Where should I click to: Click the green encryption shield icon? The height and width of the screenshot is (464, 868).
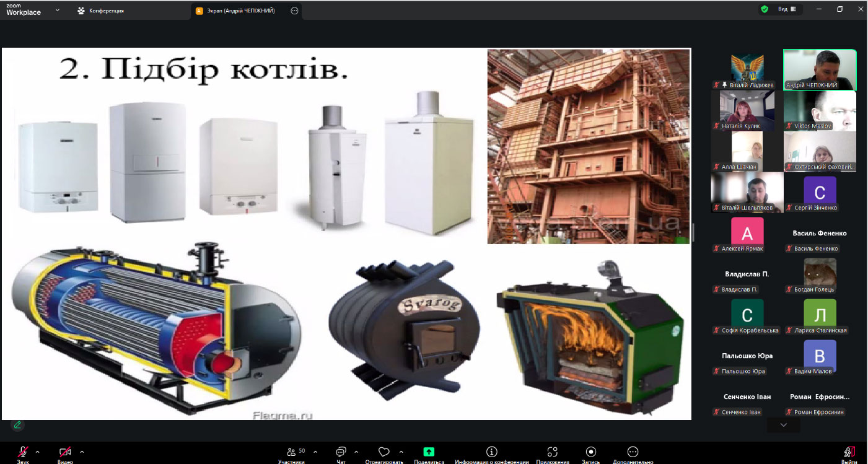pyautogui.click(x=765, y=9)
